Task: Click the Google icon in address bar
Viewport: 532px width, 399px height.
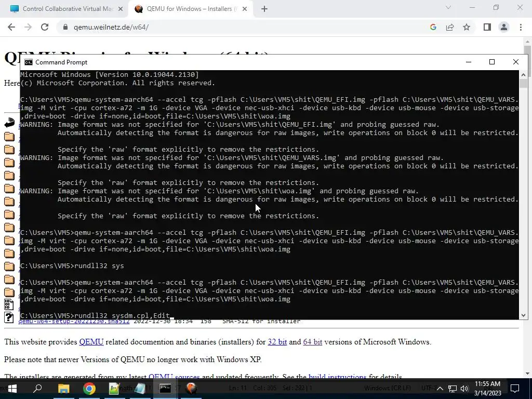Action: (x=433, y=27)
